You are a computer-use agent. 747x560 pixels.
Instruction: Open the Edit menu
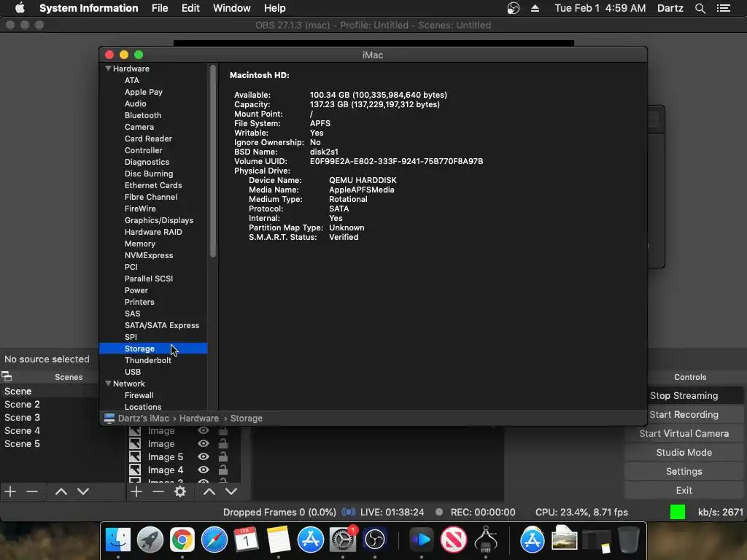(190, 8)
